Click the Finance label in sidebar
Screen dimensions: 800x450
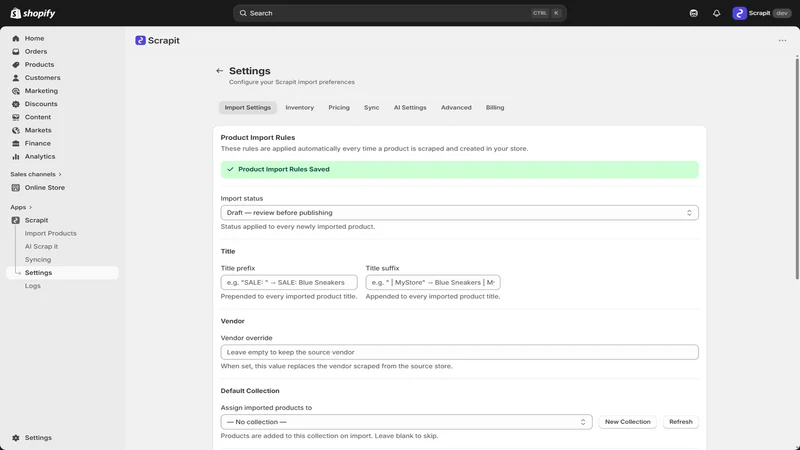coord(38,143)
